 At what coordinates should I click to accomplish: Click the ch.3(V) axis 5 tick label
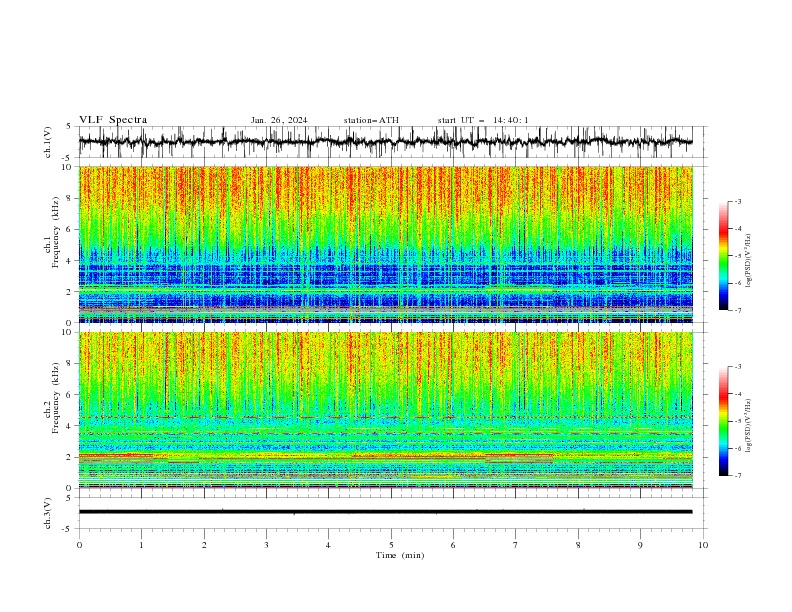[69, 497]
